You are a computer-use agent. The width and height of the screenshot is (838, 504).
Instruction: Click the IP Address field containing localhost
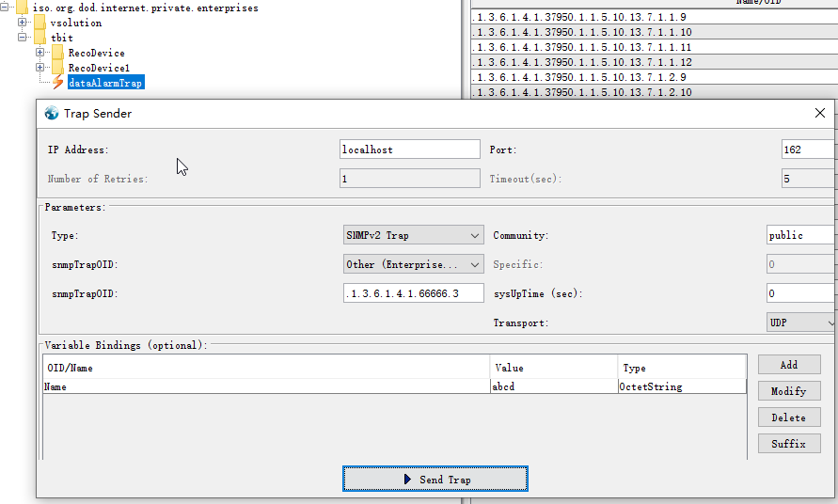pyautogui.click(x=409, y=150)
